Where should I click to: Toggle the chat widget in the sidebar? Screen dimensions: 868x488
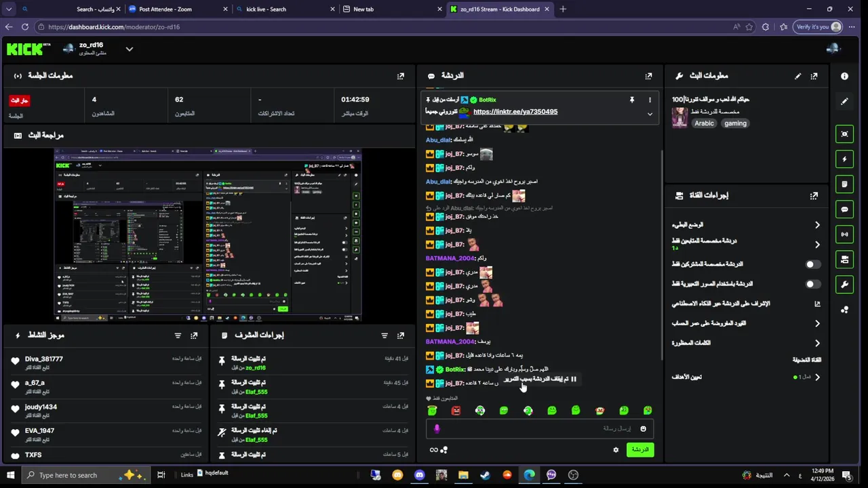pos(844,209)
